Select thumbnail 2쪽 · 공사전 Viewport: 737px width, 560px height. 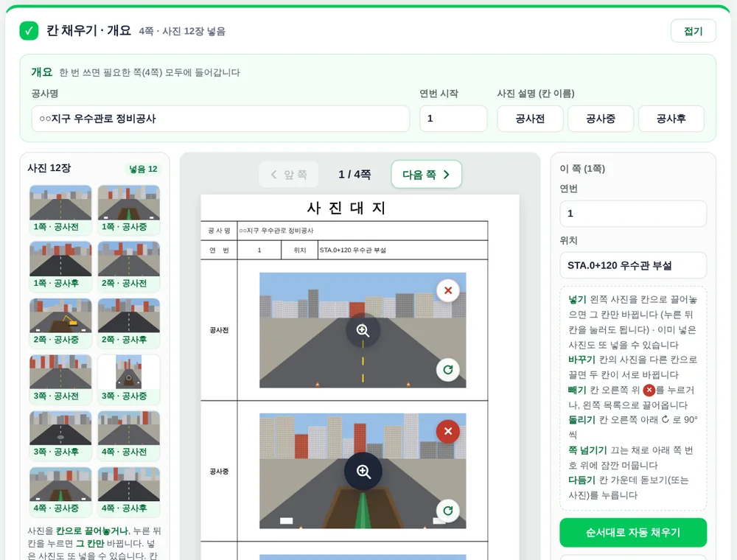coord(129,266)
